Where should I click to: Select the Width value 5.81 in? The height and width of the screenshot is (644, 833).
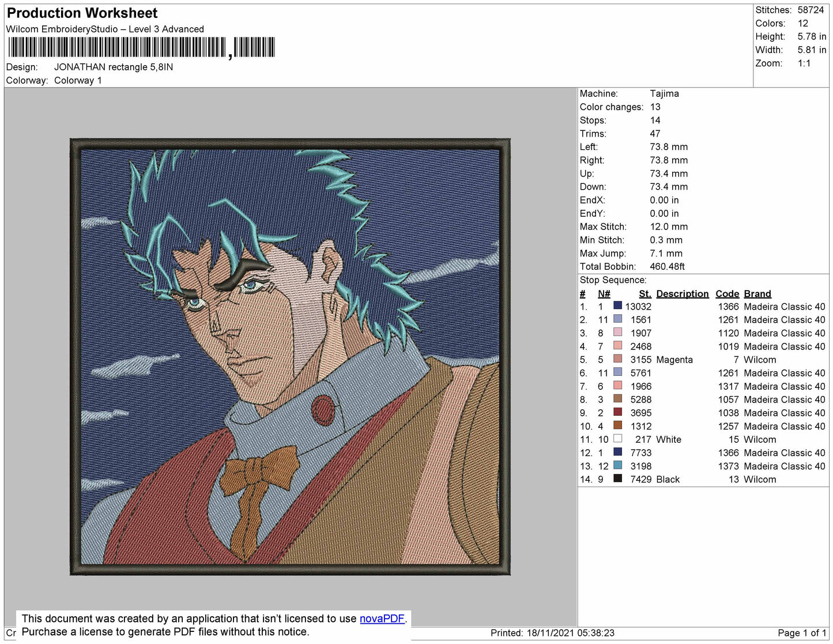[x=812, y=50]
